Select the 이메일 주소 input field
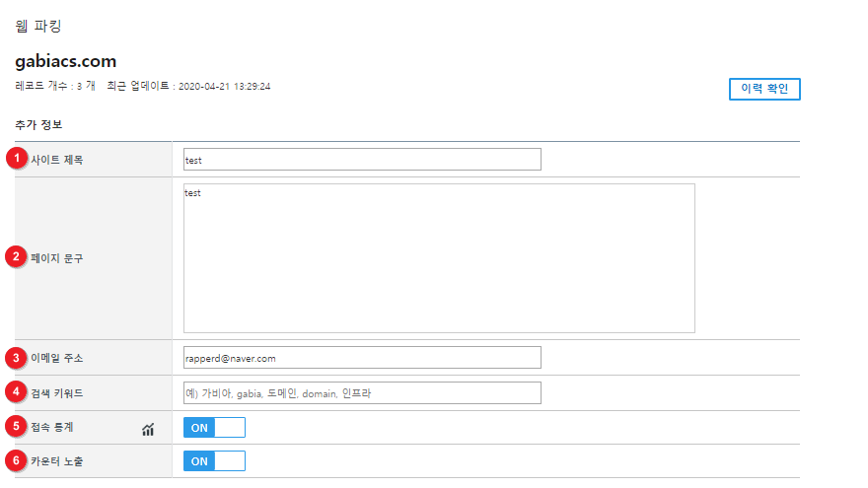868x488 pixels. [362, 358]
